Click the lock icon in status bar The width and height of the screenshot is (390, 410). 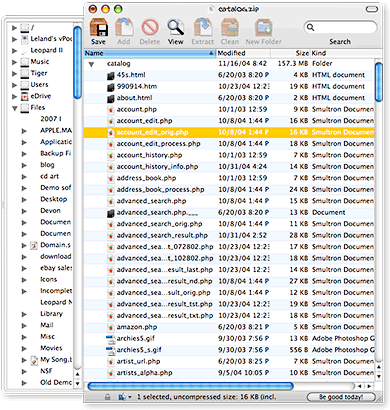107,397
